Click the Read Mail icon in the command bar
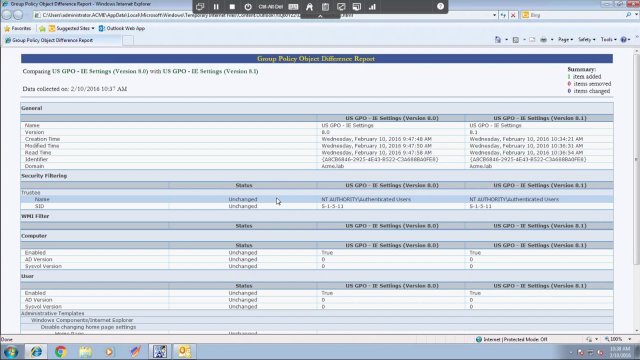The height and width of the screenshot is (360, 640). click(532, 40)
